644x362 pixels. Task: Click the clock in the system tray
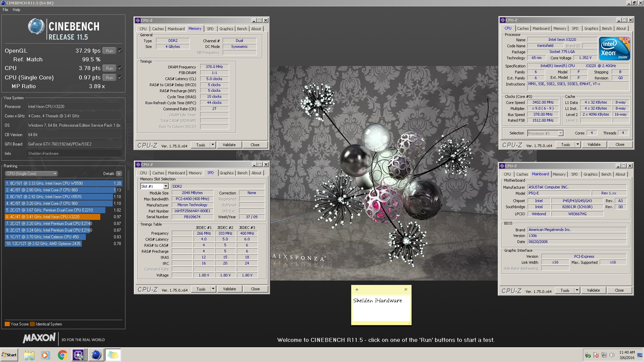pyautogui.click(x=627, y=355)
